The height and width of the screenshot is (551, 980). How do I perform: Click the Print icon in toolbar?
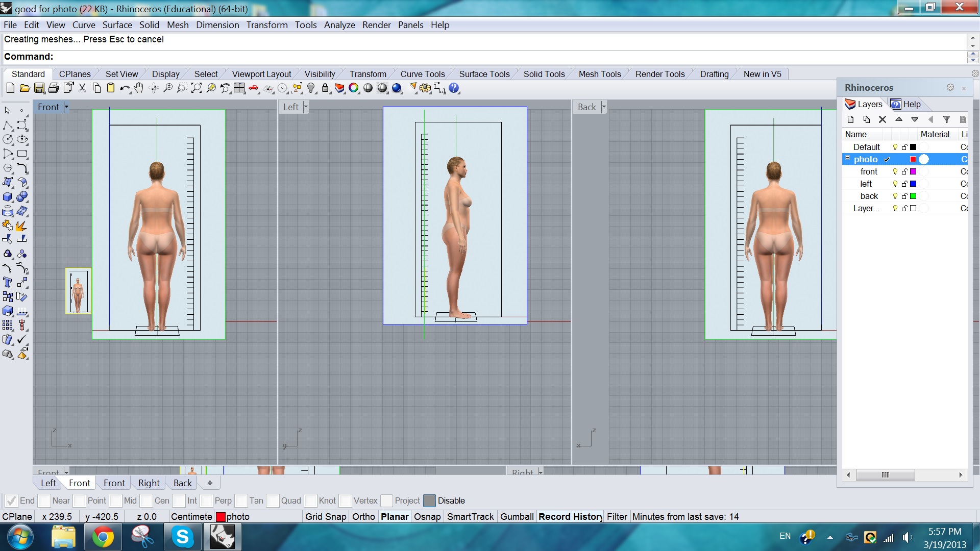(53, 88)
